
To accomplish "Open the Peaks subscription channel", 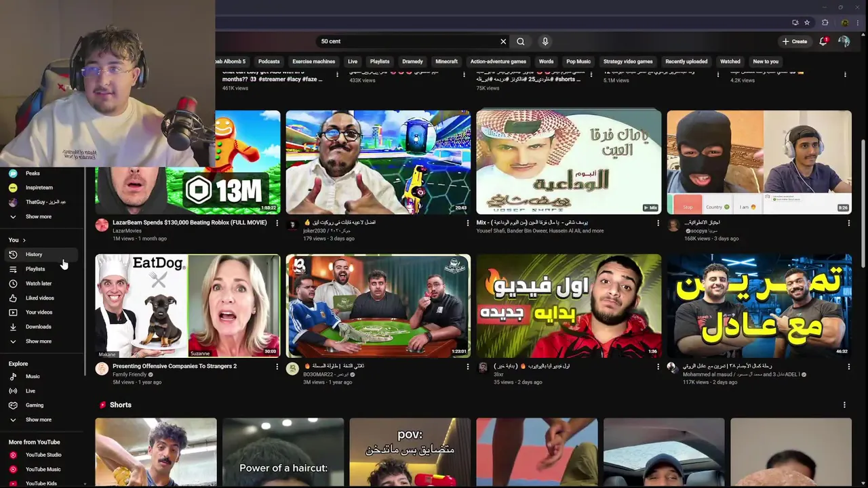I will [42, 174].
